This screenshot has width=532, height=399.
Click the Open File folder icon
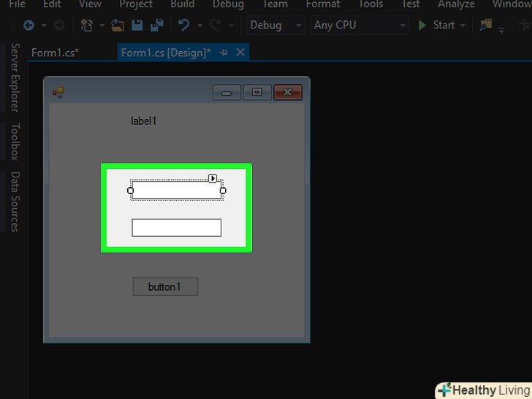click(x=118, y=25)
